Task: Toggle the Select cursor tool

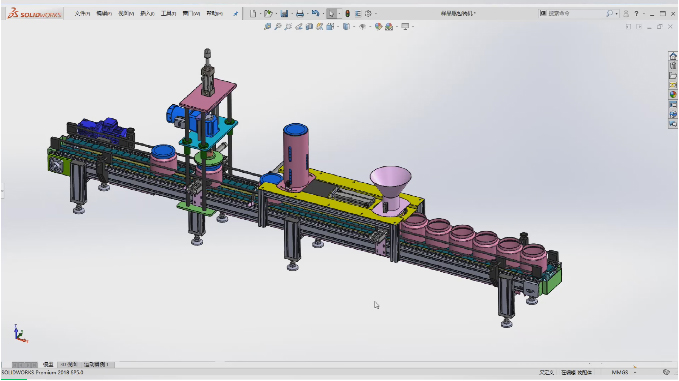Action: (331, 13)
